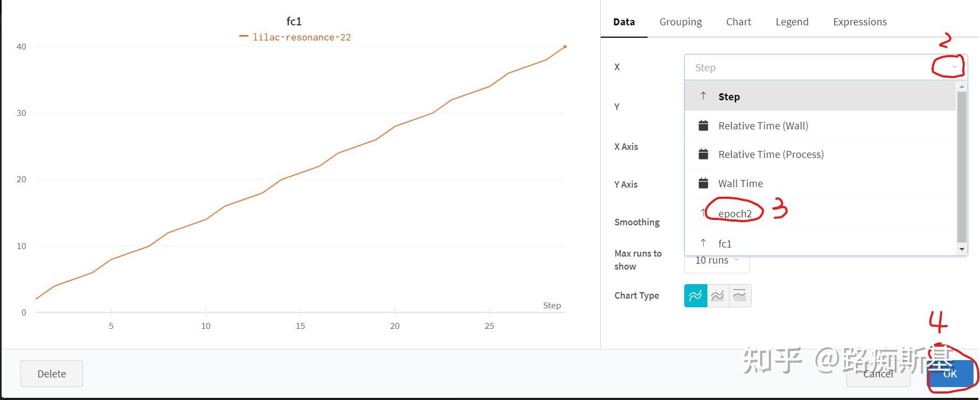Click the arrow icon next to fc1 option
The image size is (980, 400).
point(703,243)
